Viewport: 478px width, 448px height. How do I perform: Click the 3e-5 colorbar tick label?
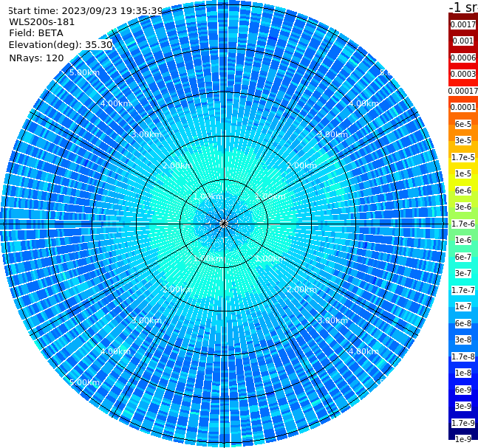pyautogui.click(x=463, y=140)
